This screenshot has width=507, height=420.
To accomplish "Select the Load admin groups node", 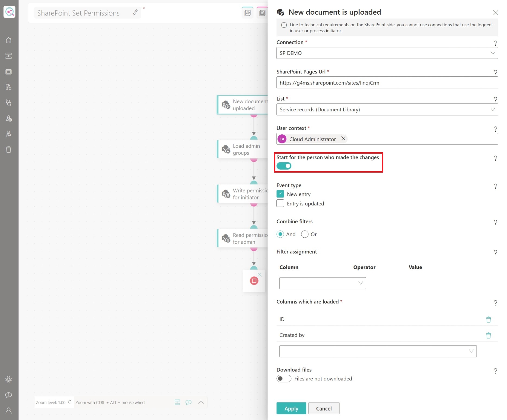I will [x=243, y=149].
